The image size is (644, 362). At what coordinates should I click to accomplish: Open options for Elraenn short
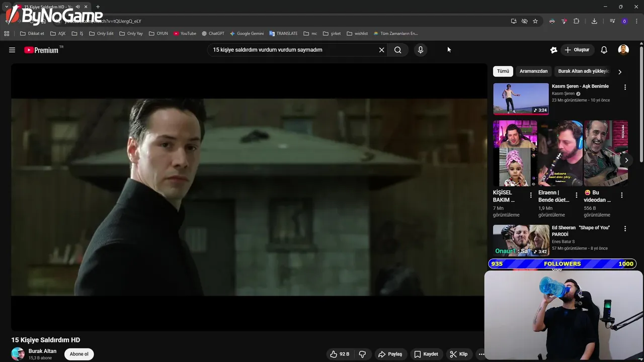coord(577,195)
